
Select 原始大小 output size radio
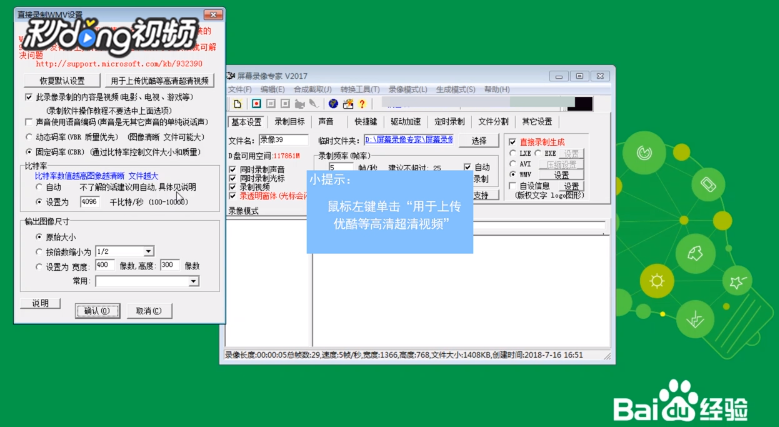39,237
